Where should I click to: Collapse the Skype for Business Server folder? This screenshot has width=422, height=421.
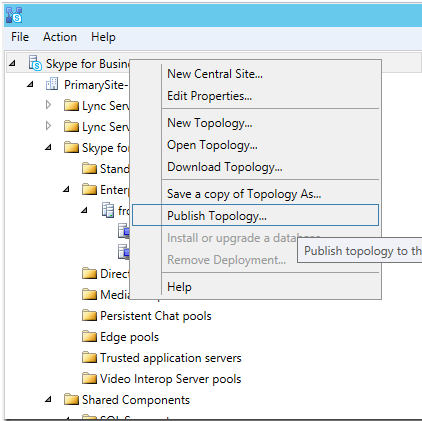point(48,147)
